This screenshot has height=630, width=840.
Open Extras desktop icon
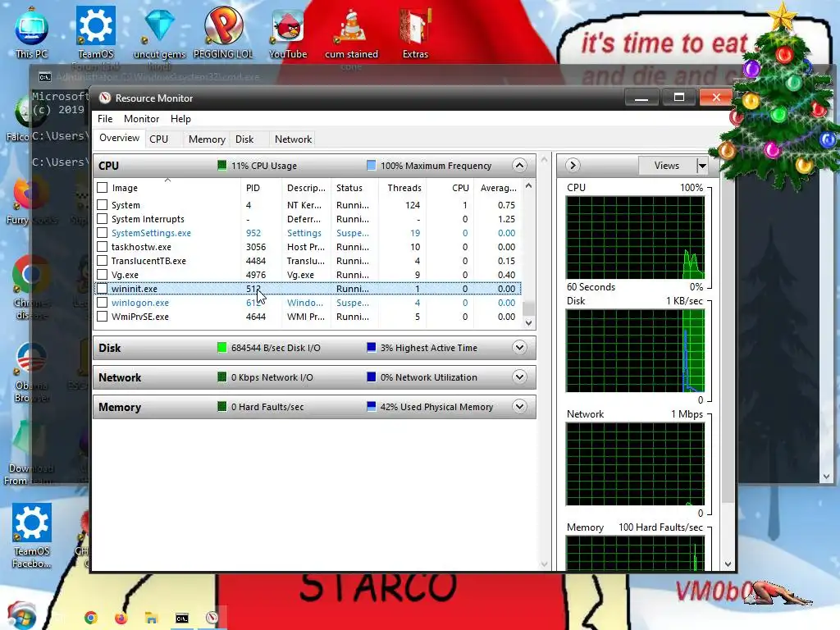click(415, 32)
